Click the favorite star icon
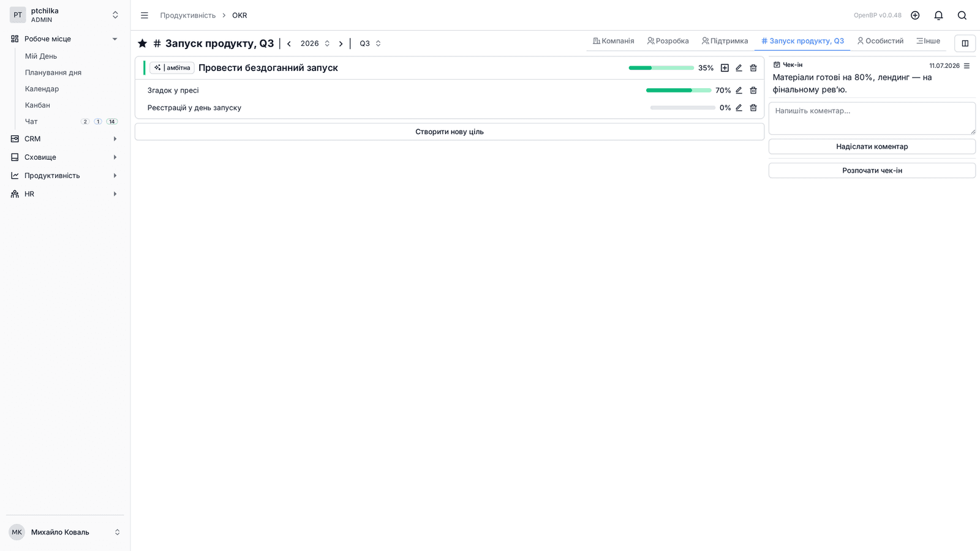The height and width of the screenshot is (551, 980). click(x=142, y=43)
